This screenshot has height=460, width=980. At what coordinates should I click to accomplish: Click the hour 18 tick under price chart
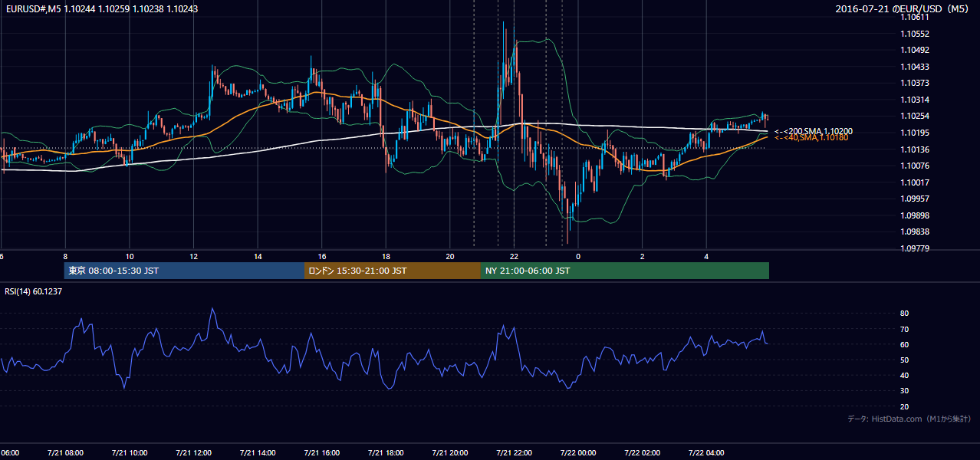pos(386,256)
